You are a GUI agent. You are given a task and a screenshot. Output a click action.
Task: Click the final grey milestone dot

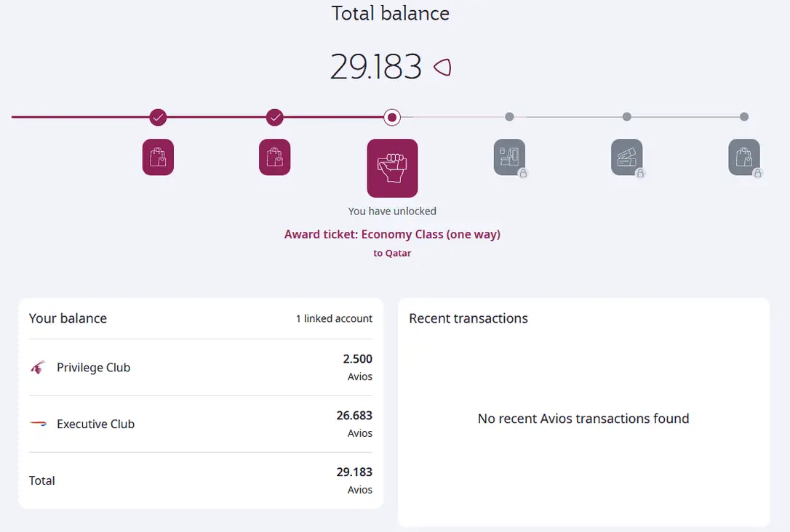click(743, 117)
